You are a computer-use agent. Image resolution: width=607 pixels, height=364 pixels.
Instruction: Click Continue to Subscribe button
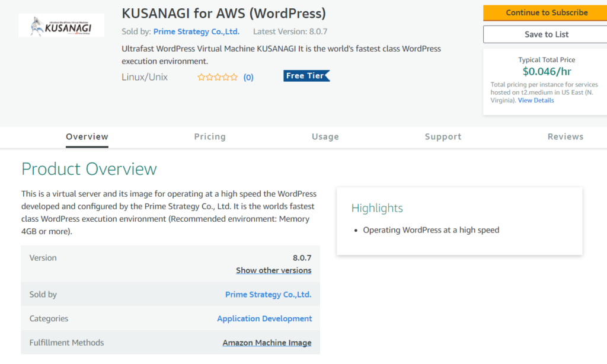coord(547,13)
